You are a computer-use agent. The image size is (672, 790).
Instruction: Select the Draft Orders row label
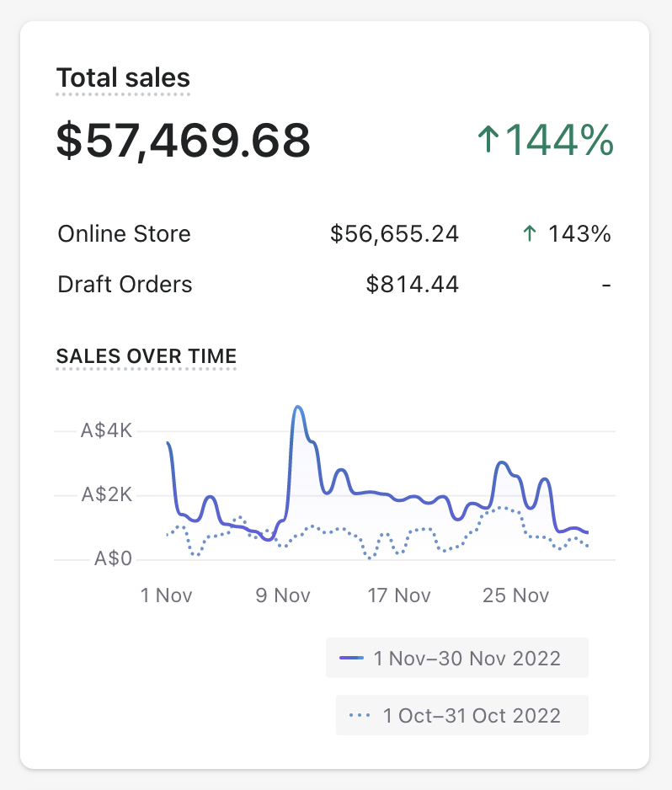125,285
